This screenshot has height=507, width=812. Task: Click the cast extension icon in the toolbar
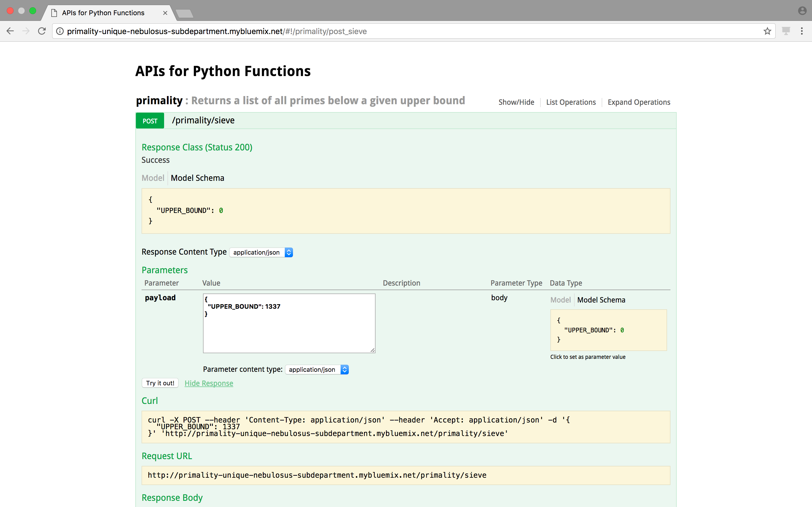(x=786, y=31)
